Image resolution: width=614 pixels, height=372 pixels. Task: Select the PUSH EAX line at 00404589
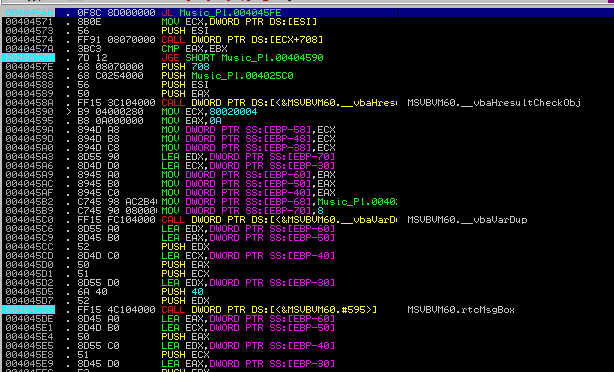point(185,94)
